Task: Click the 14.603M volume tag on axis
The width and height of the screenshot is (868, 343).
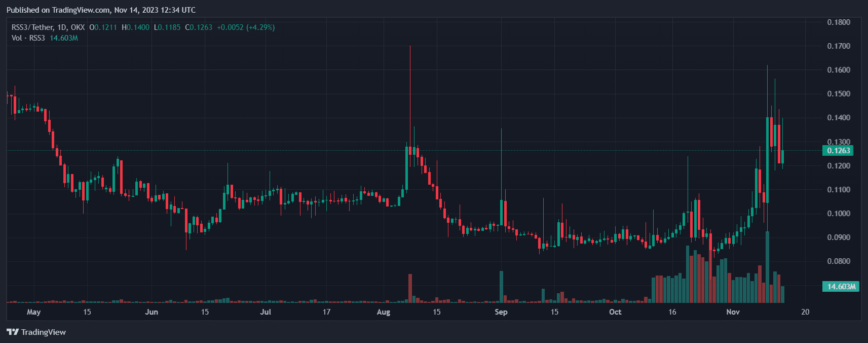Action: coord(841,287)
